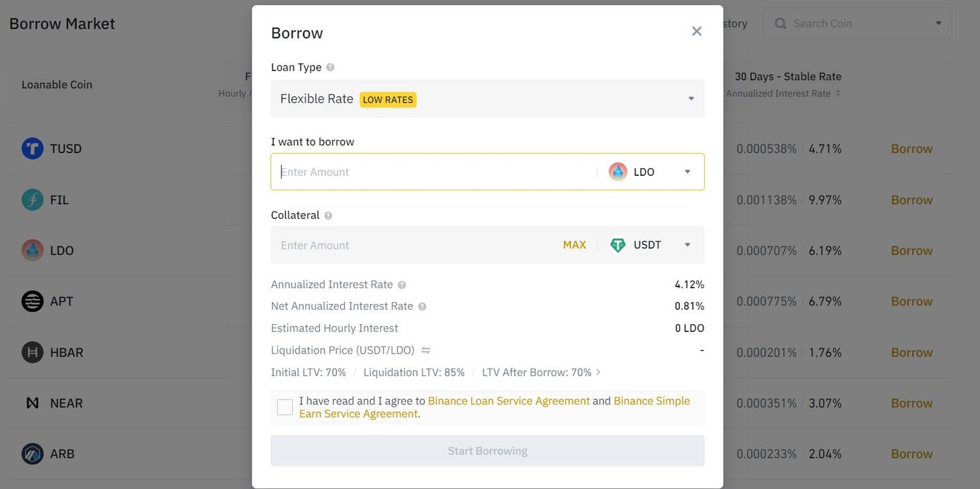Click the TUSD coin icon
980x489 pixels.
coord(32,148)
